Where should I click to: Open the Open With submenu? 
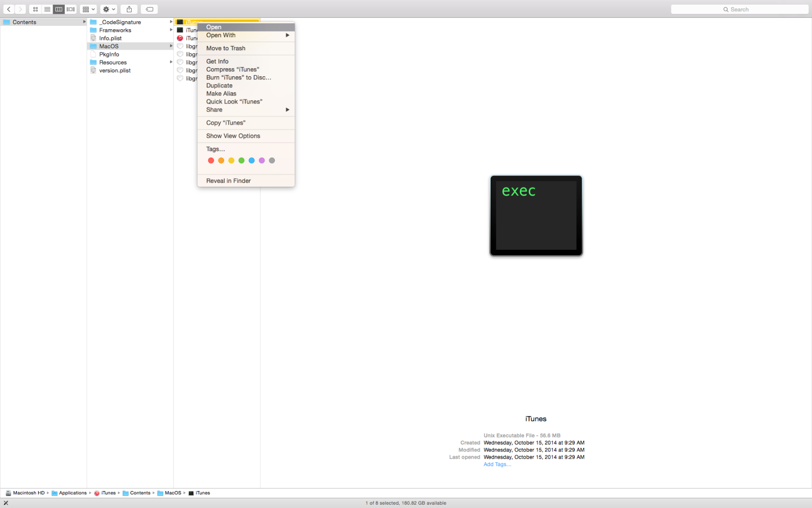(246, 35)
